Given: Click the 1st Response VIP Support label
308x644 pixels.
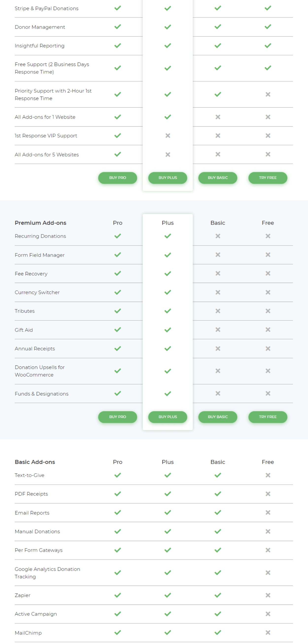Looking at the screenshot, I should click(46, 135).
